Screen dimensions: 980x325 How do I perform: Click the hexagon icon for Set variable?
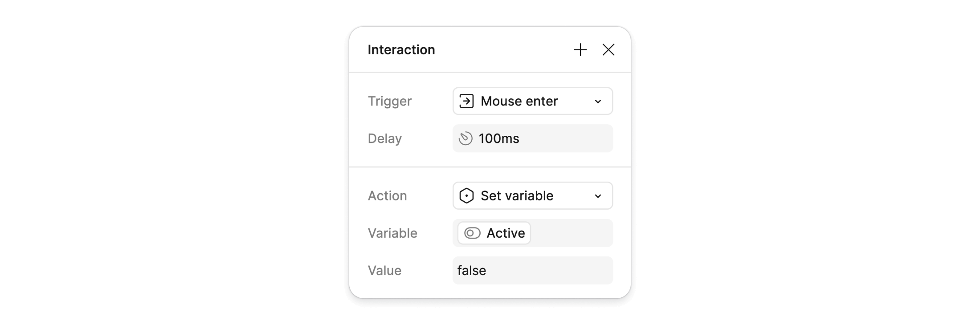click(x=466, y=195)
